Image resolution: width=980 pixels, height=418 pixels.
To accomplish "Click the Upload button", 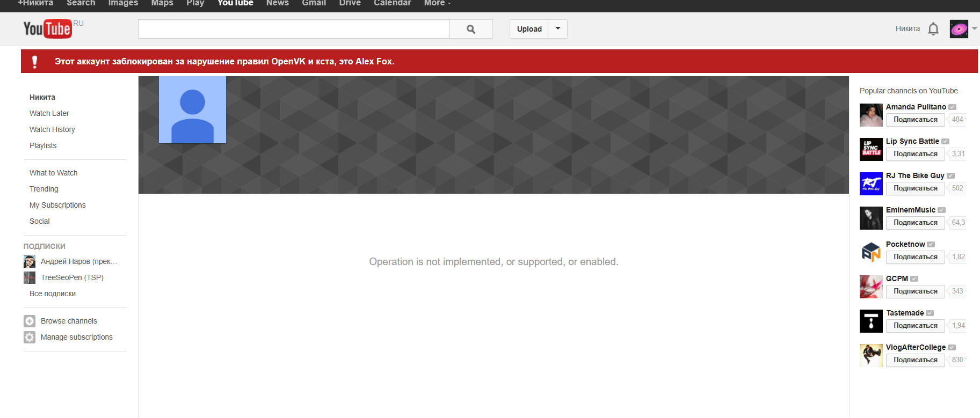I will [x=529, y=29].
